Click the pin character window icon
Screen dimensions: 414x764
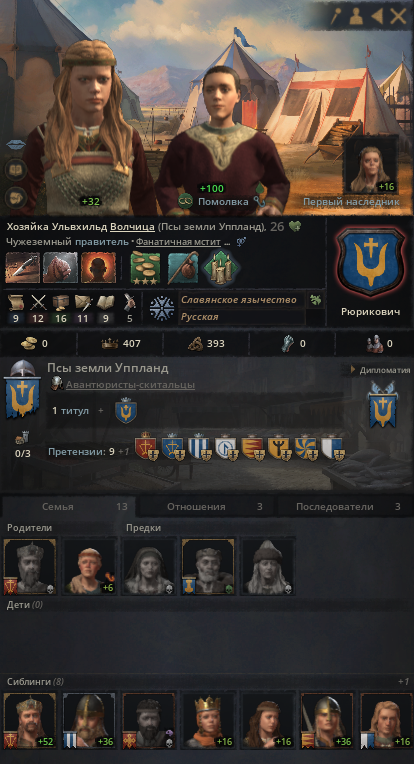(x=337, y=17)
